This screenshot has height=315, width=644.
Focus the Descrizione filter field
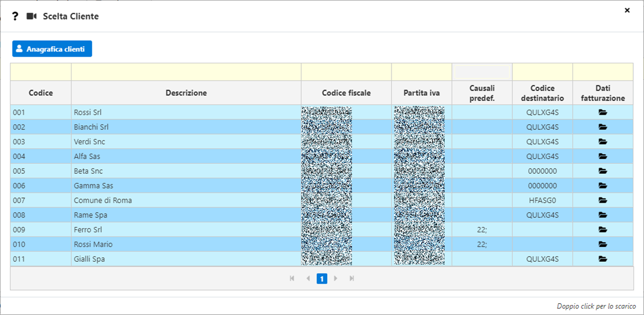[x=186, y=72]
